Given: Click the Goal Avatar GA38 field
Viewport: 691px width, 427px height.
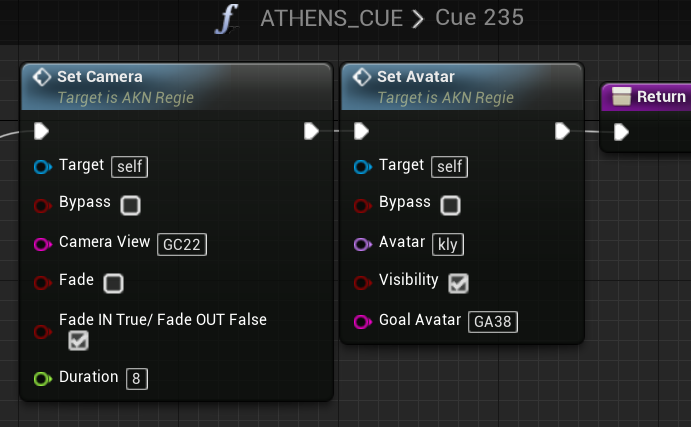Looking at the screenshot, I should 493,322.
